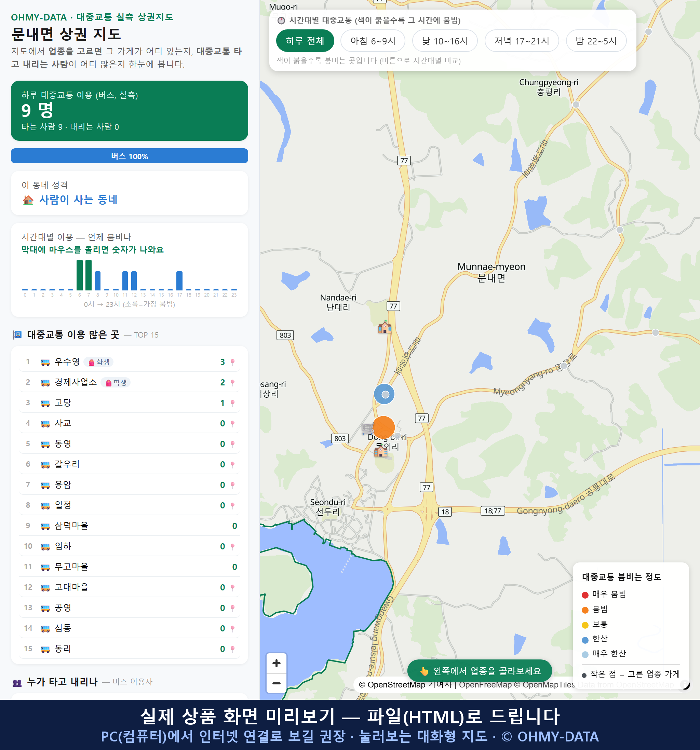Click the pin icon in 용암 row
The image size is (700, 750).
tap(232, 485)
